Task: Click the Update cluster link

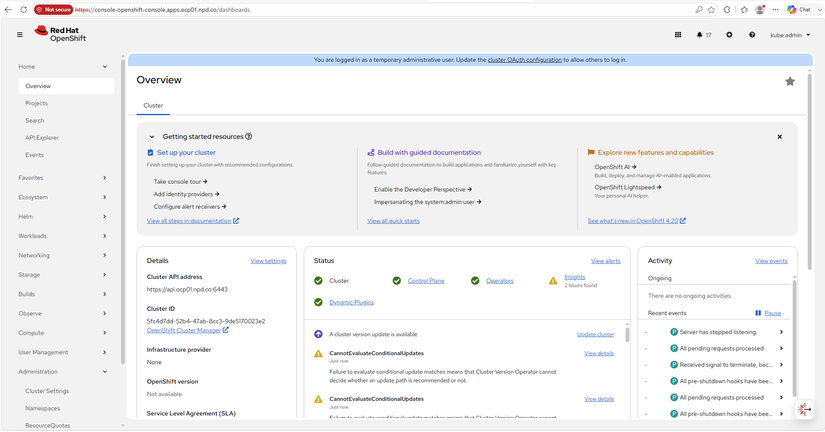Action: pos(596,334)
